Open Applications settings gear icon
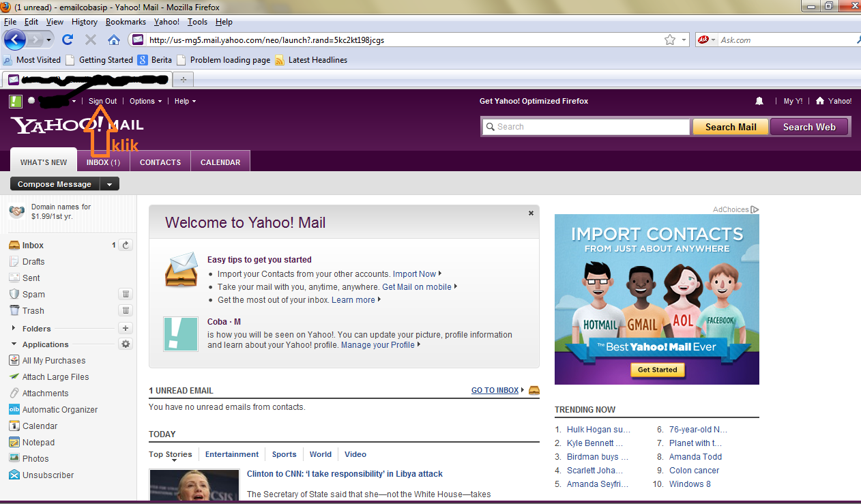 point(126,344)
